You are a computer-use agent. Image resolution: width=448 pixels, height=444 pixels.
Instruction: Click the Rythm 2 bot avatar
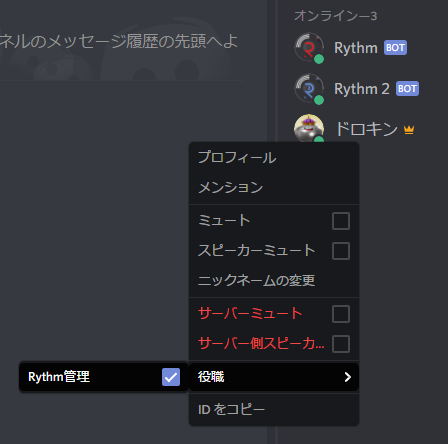[309, 88]
